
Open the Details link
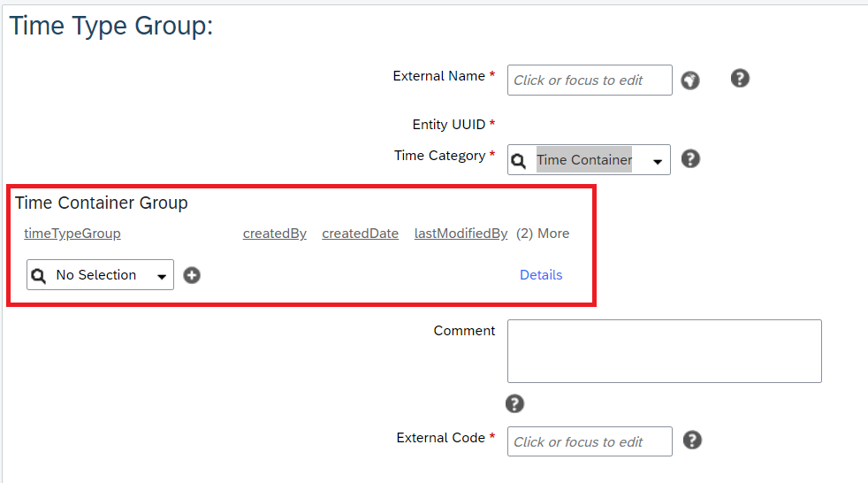(541, 275)
